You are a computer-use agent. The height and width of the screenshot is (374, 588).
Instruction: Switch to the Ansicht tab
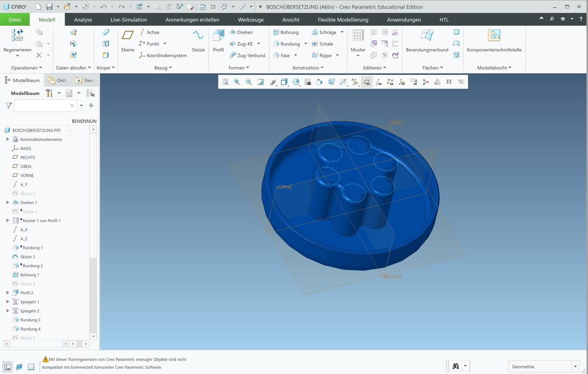click(291, 20)
